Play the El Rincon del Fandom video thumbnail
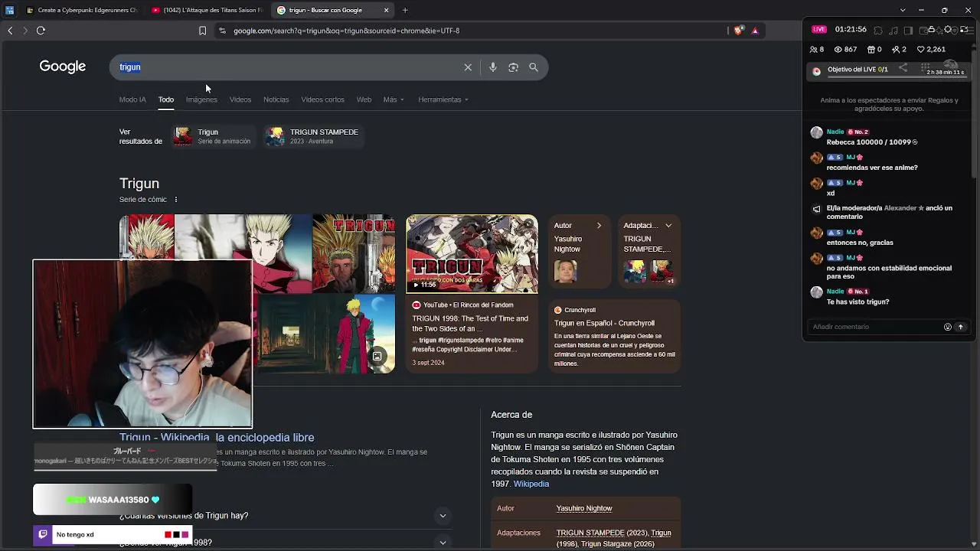 472,253
